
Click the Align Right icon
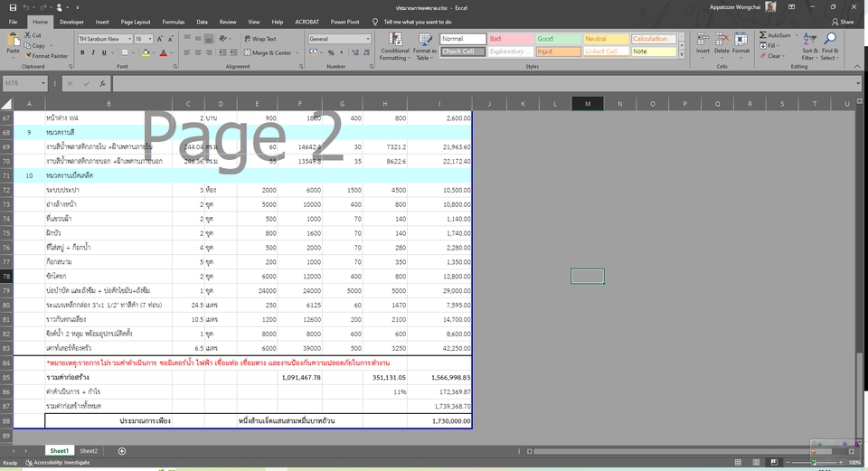coord(209,52)
